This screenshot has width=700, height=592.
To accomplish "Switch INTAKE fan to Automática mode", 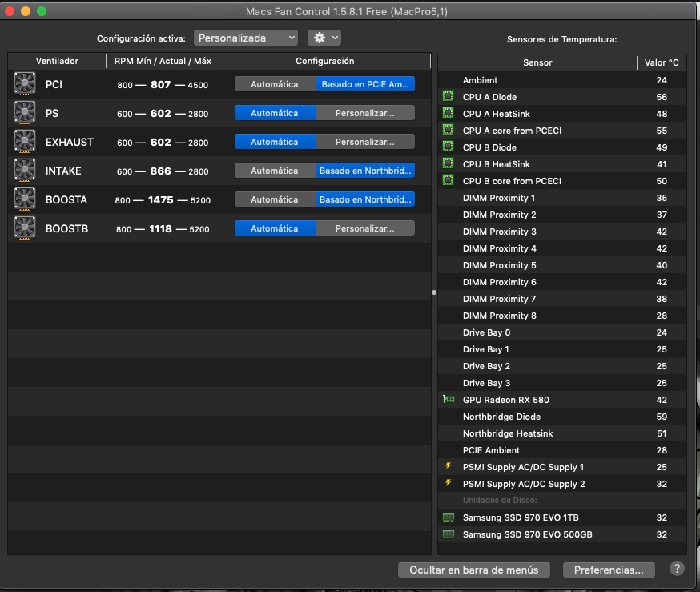I will click(x=274, y=171).
